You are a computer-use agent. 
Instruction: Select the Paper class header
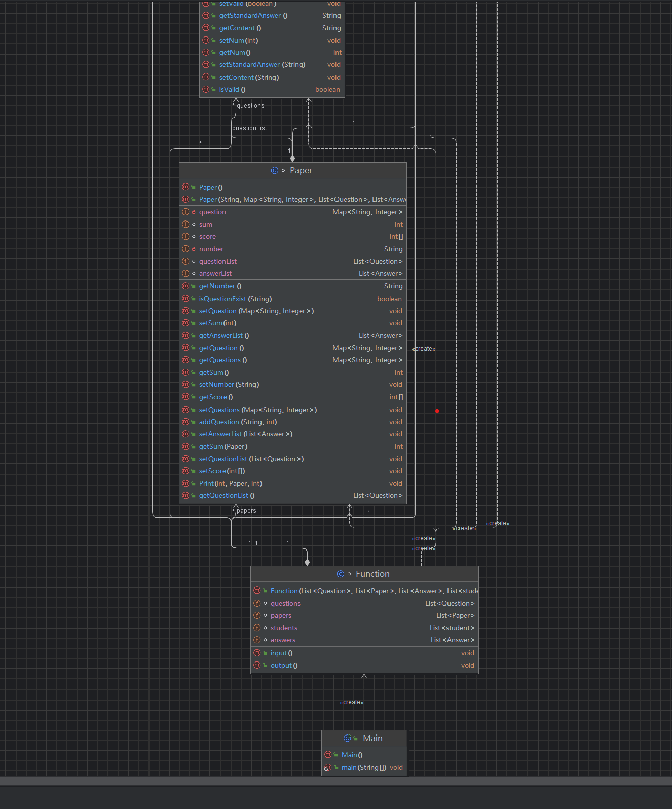293,170
